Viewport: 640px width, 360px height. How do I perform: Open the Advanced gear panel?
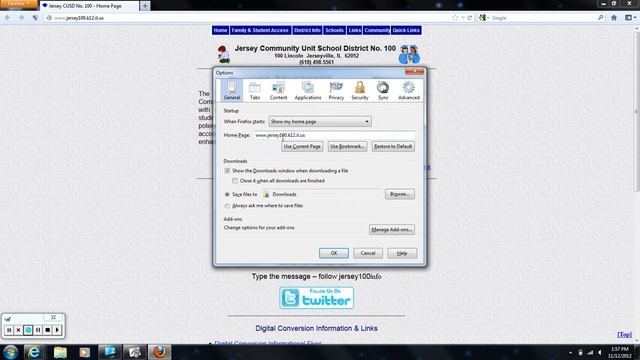tap(409, 90)
